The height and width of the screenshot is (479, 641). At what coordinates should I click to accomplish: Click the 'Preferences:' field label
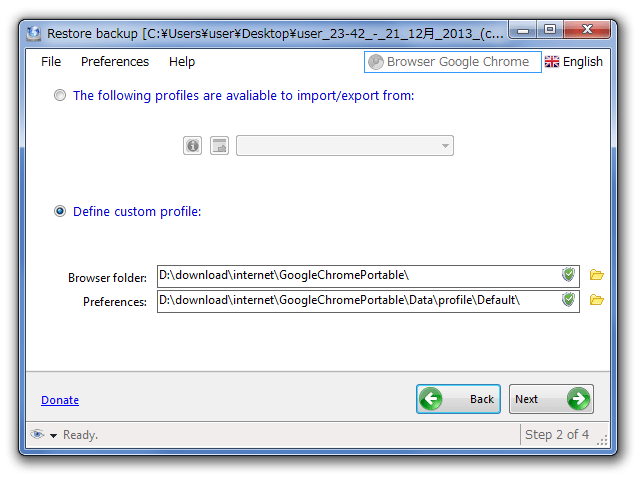tap(115, 302)
